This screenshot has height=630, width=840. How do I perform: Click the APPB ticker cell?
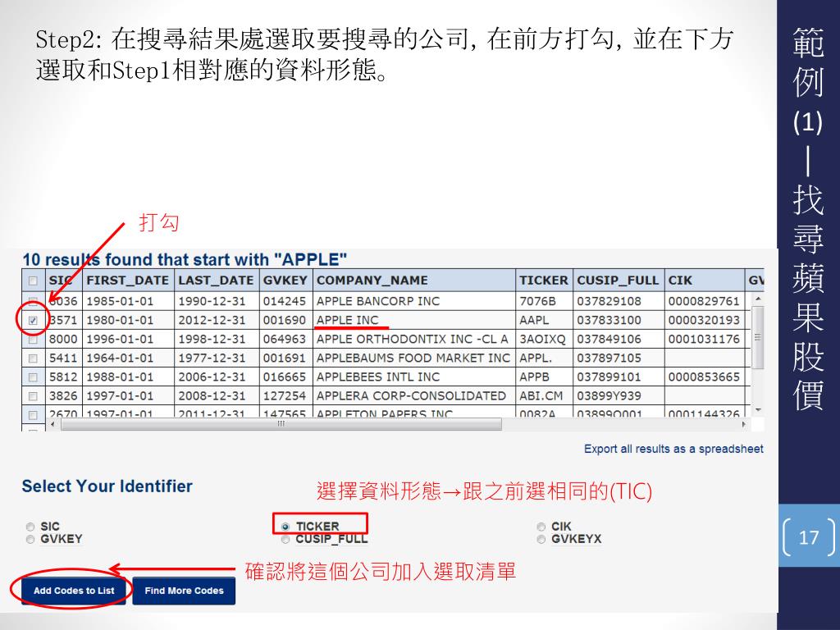click(544, 377)
